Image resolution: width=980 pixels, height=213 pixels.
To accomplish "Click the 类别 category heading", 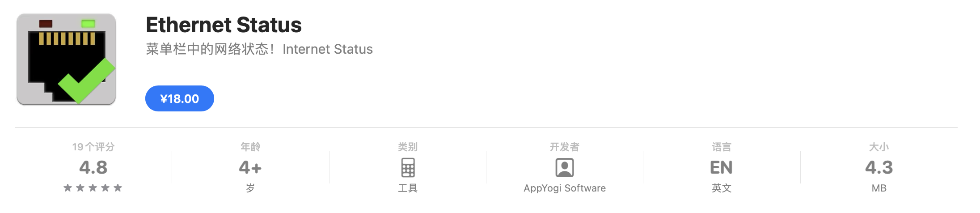I will click(x=408, y=147).
